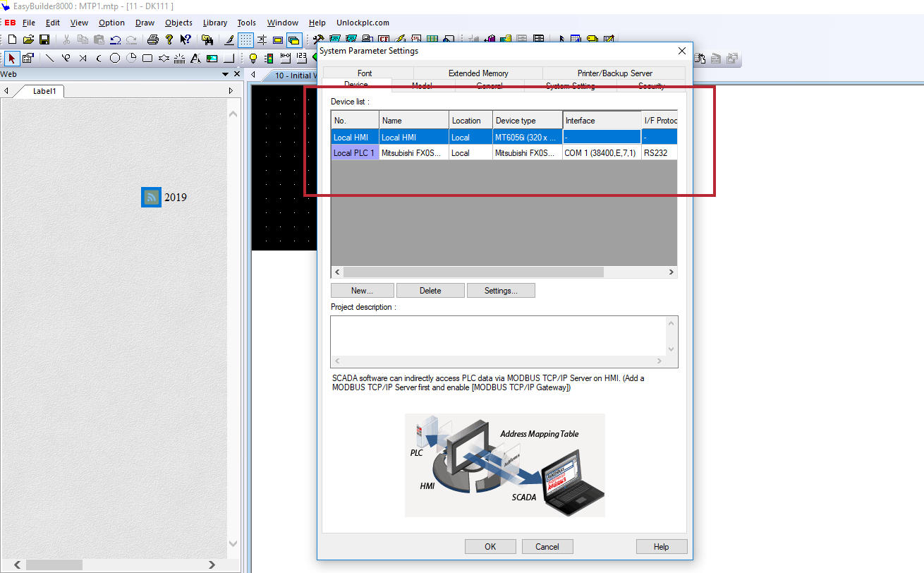Click the Project description text box
Image resolution: width=924 pixels, height=573 pixels.
497,336
